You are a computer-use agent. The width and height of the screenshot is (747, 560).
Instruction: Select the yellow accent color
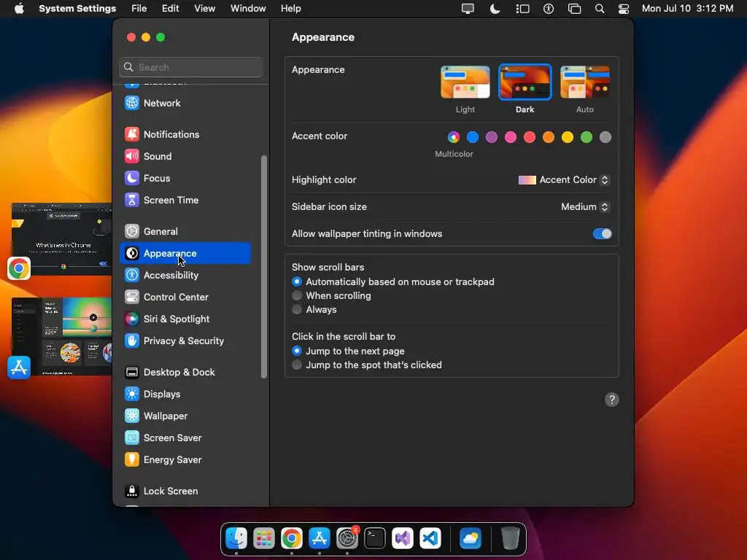pyautogui.click(x=568, y=137)
